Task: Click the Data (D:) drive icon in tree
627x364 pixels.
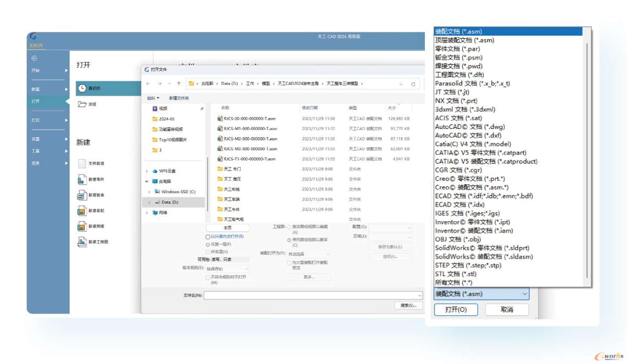Action: coord(157,202)
